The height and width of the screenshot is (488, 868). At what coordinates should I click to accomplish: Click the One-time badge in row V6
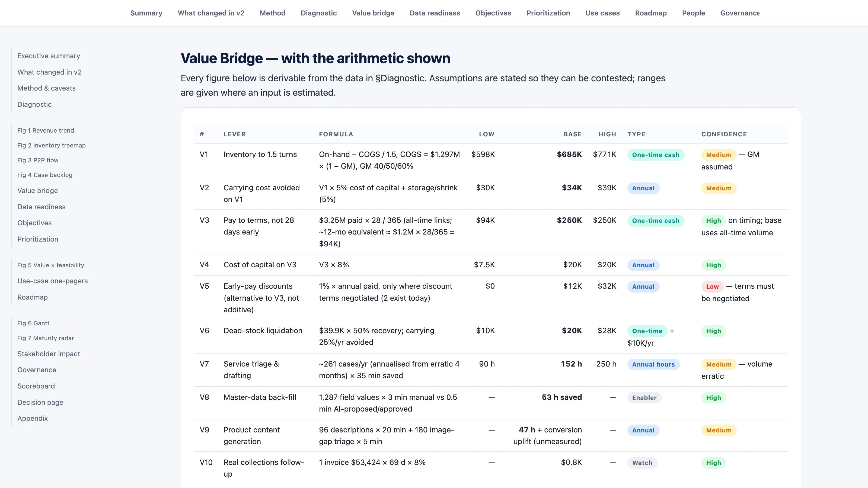click(x=647, y=331)
